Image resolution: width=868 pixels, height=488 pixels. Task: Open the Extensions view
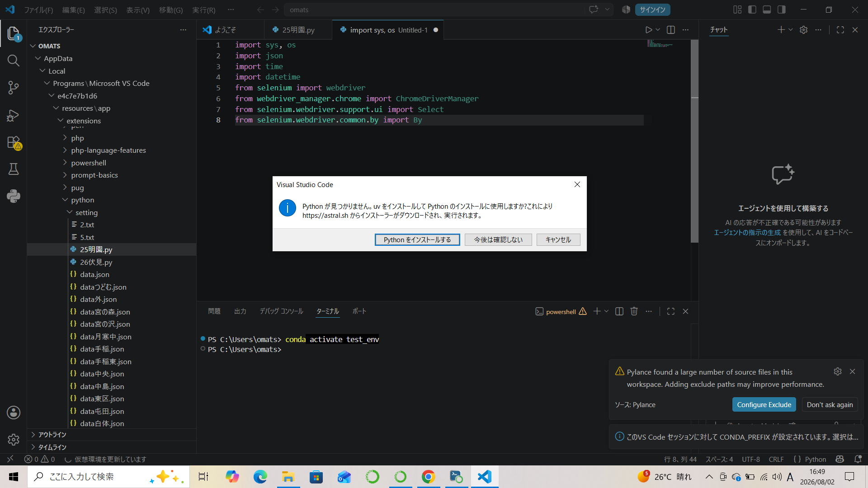[14, 142]
